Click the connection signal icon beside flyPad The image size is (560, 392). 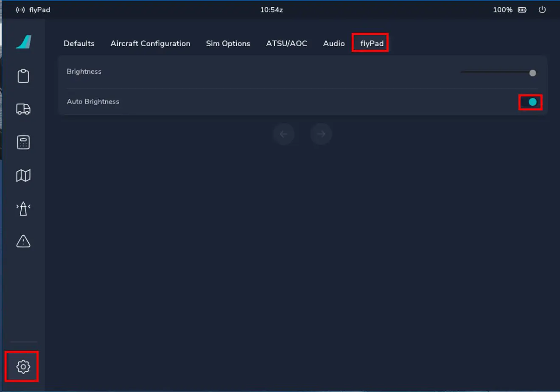pyautogui.click(x=20, y=10)
